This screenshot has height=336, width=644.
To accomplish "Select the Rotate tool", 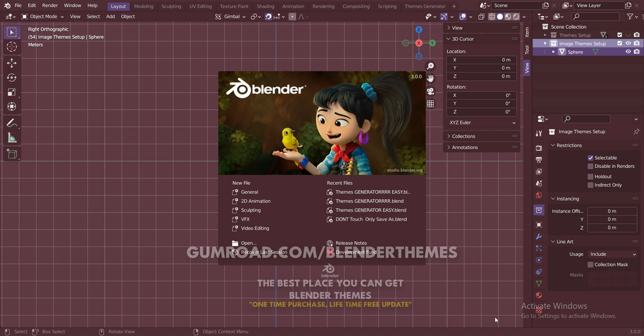I will coord(12,78).
